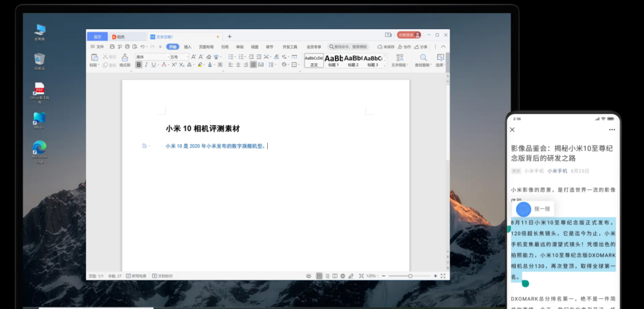This screenshot has width=644, height=309.
Task: Open the font size dropdown (五号)
Action: [x=178, y=57]
